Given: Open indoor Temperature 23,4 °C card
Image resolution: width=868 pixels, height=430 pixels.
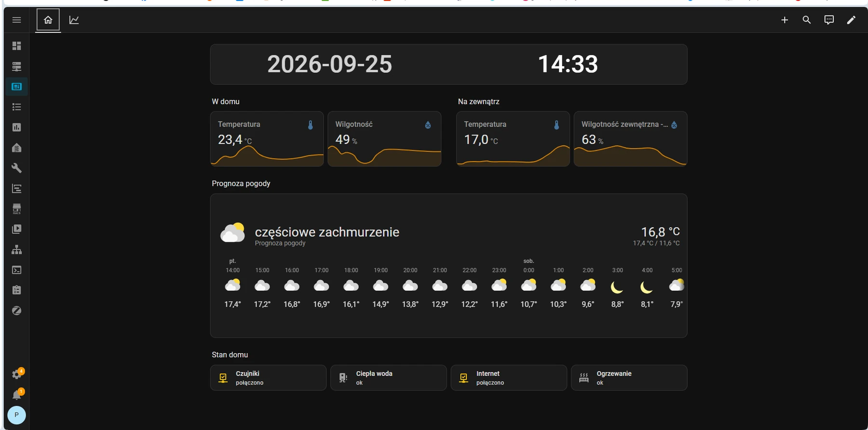Looking at the screenshot, I should [267, 139].
